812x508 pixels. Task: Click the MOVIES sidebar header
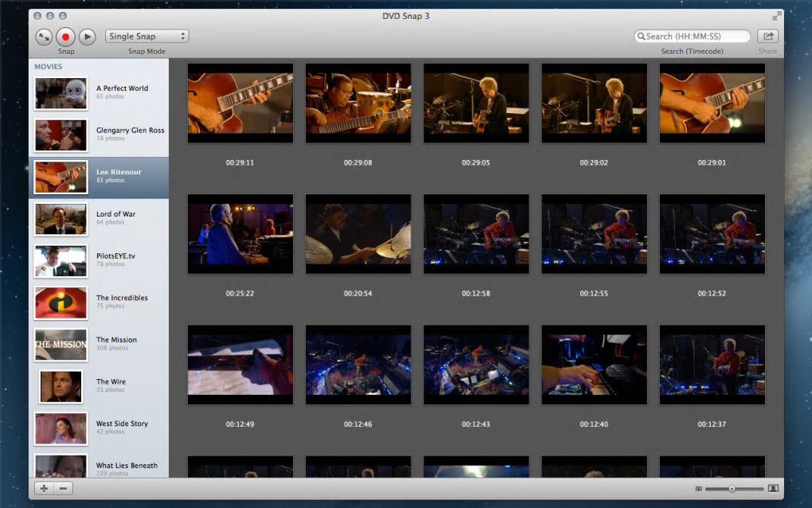tap(48, 67)
